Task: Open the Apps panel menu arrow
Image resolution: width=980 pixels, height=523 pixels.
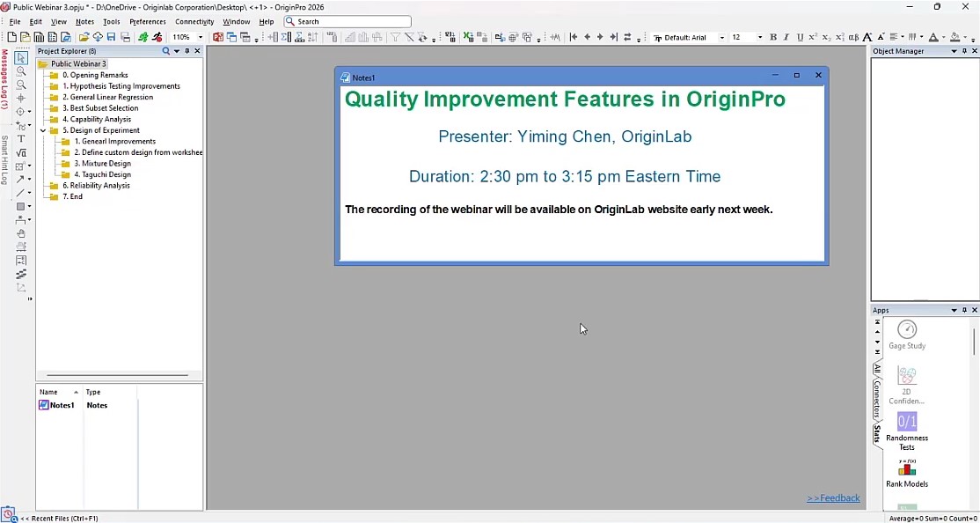Action: 954,310
